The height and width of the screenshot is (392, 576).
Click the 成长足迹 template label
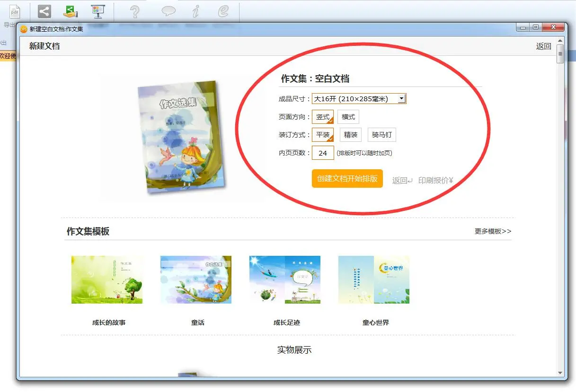click(x=287, y=322)
